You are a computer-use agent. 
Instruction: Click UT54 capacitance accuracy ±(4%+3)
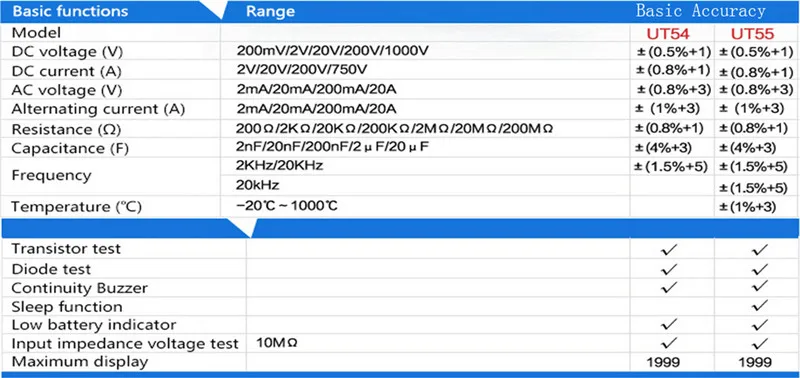[663, 148]
